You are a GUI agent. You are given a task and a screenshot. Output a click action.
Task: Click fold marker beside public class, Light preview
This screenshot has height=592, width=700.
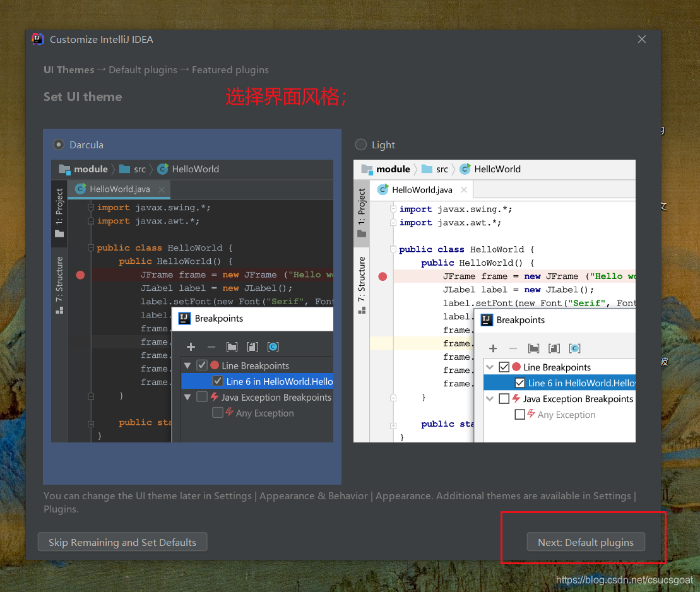point(393,249)
